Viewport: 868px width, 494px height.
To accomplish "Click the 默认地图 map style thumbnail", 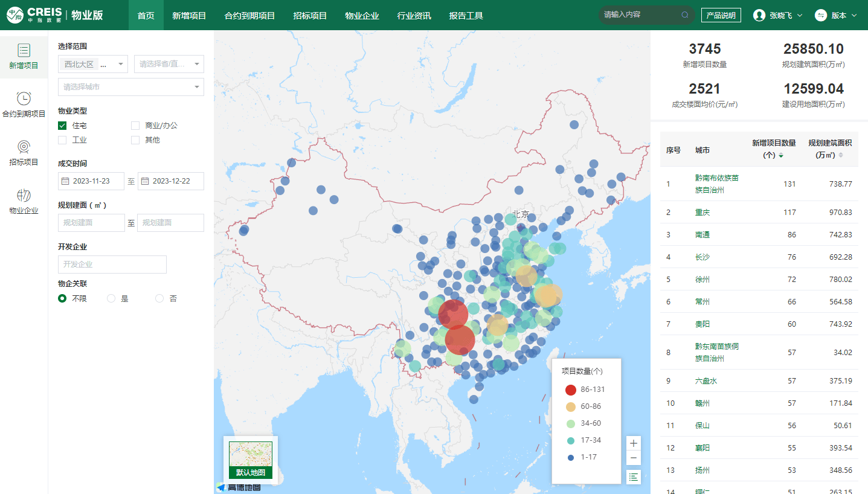I will [250, 460].
